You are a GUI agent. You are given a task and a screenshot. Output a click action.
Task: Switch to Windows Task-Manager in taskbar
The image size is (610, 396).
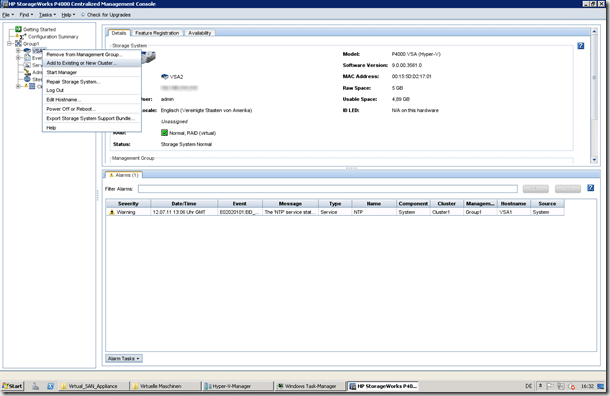pyautogui.click(x=310, y=386)
